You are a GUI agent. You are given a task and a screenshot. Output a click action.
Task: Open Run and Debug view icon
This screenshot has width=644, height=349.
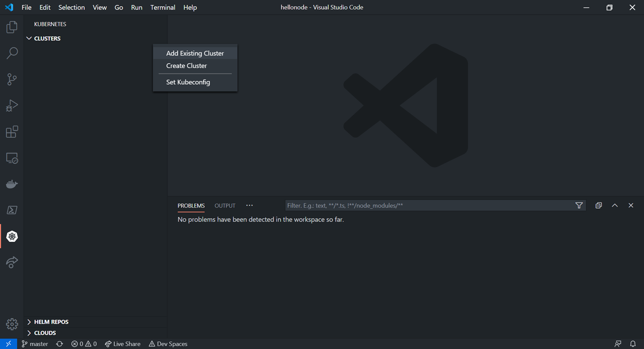coord(12,105)
